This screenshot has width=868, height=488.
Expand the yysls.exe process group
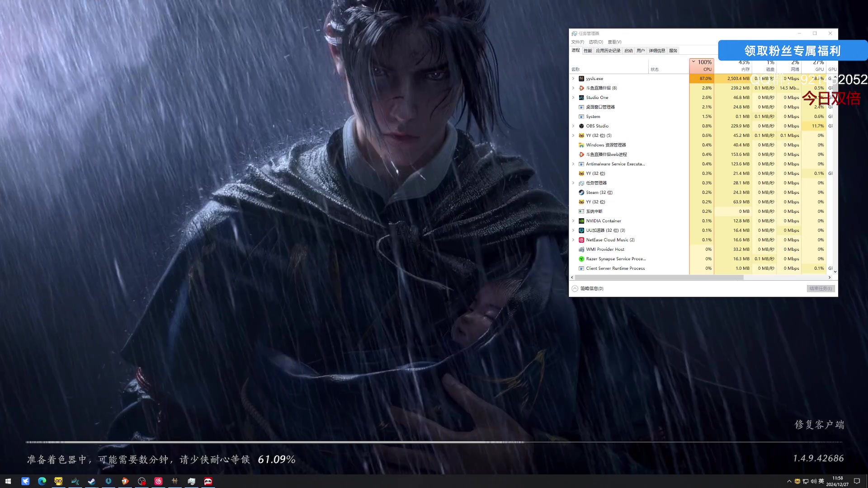pyautogui.click(x=573, y=79)
